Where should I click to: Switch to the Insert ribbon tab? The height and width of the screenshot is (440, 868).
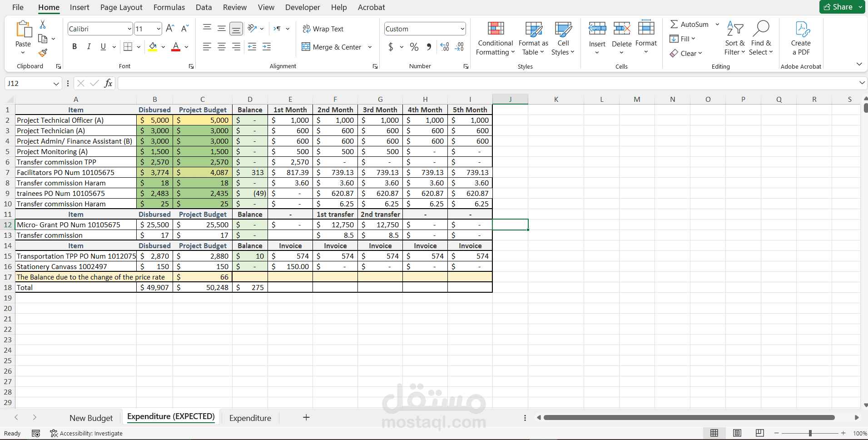point(79,7)
